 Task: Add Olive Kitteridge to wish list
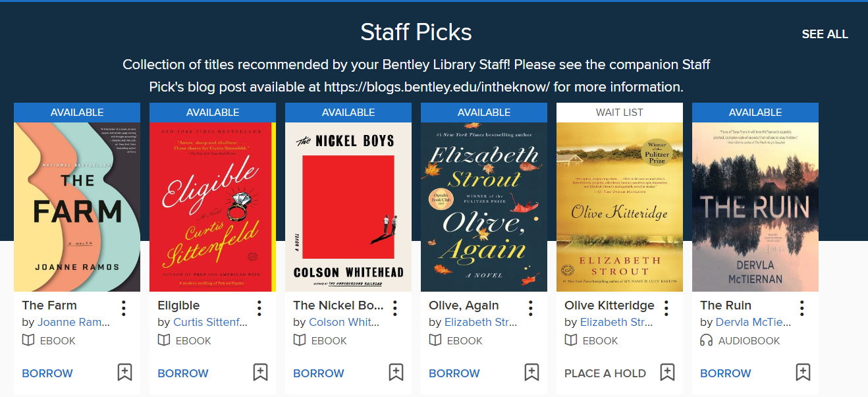[667, 372]
